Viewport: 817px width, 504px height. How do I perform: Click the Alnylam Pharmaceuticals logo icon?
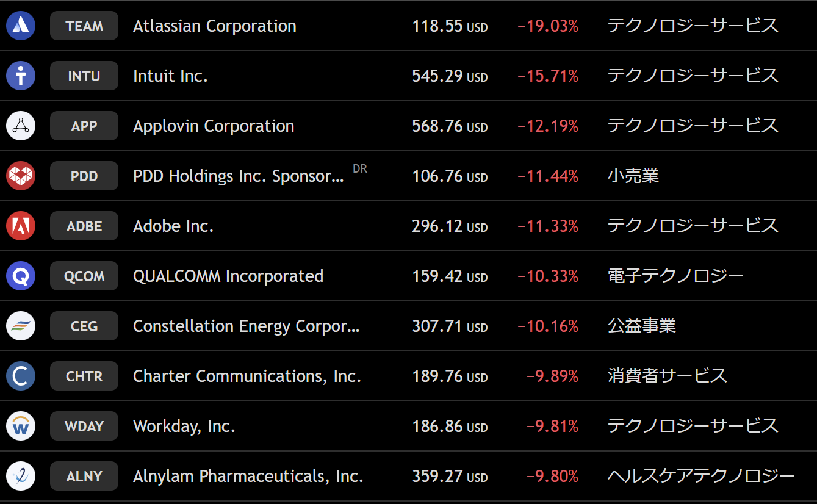pos(21,477)
